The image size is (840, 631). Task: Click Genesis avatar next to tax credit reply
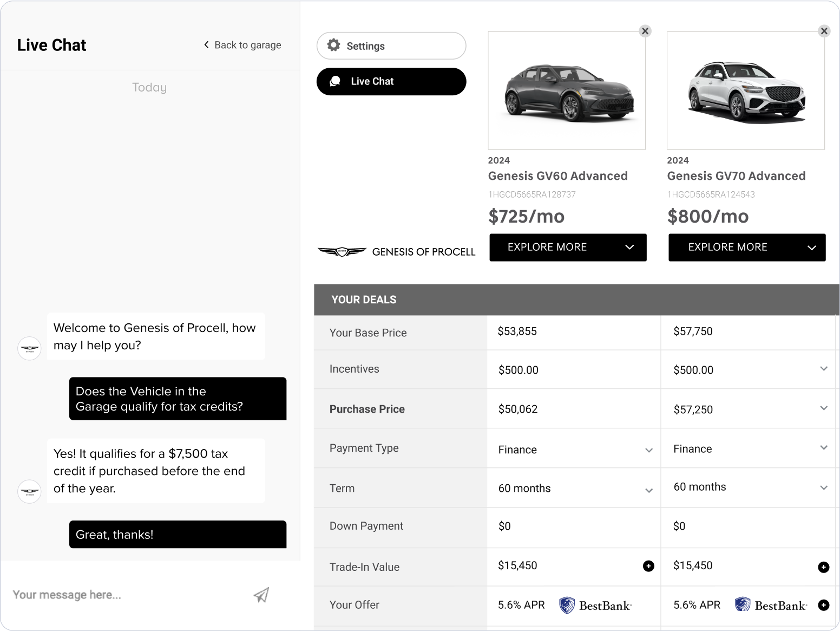[x=29, y=491]
